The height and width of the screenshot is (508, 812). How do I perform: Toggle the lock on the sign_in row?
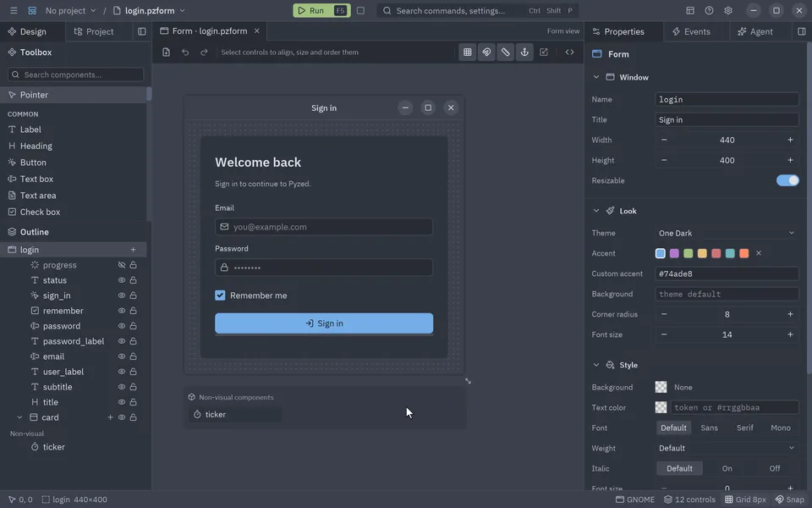[133, 295]
